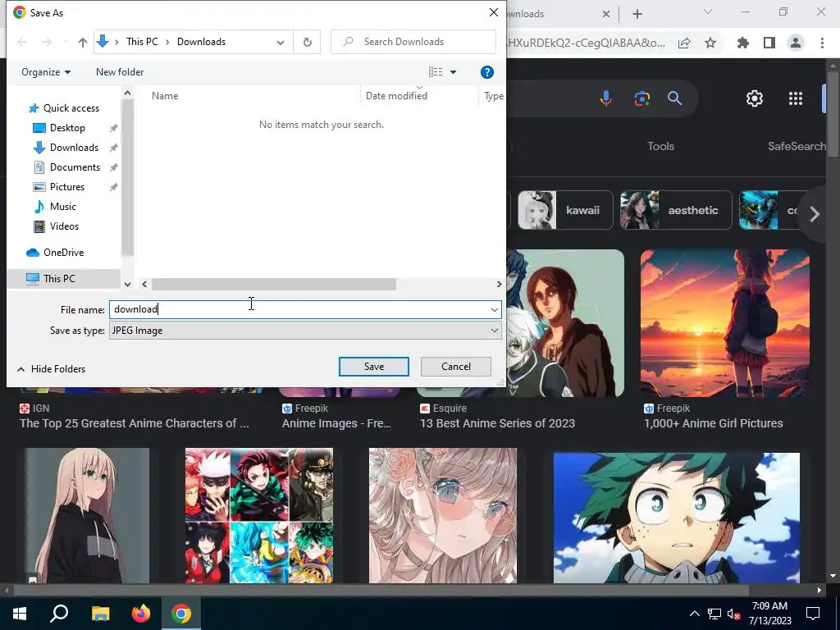Click the Google search magnifier icon
Viewport: 840px width, 630px height.
674,98
